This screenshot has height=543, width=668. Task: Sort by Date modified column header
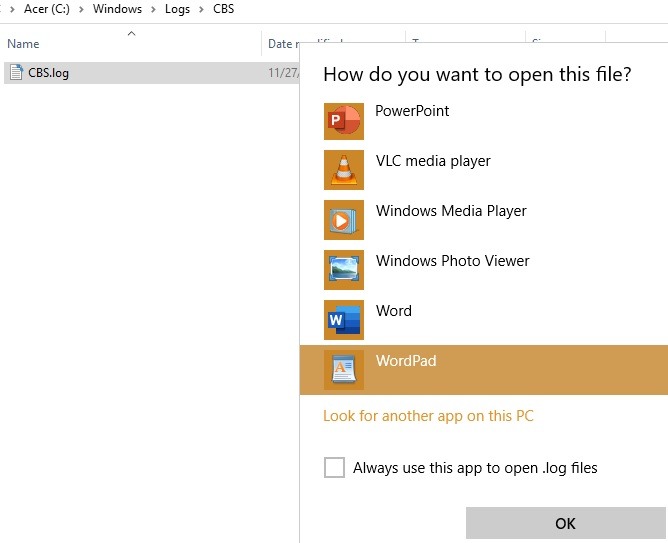(300, 44)
